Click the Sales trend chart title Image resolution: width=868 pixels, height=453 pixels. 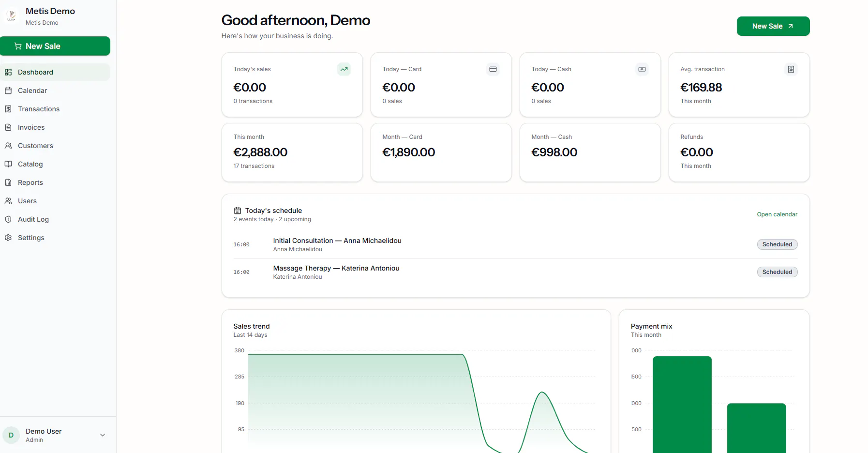(x=252, y=326)
